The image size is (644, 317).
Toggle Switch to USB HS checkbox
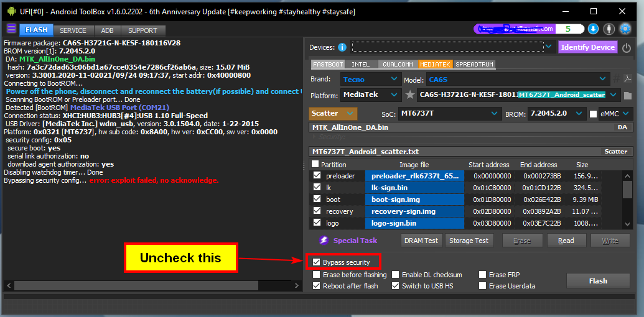click(395, 286)
